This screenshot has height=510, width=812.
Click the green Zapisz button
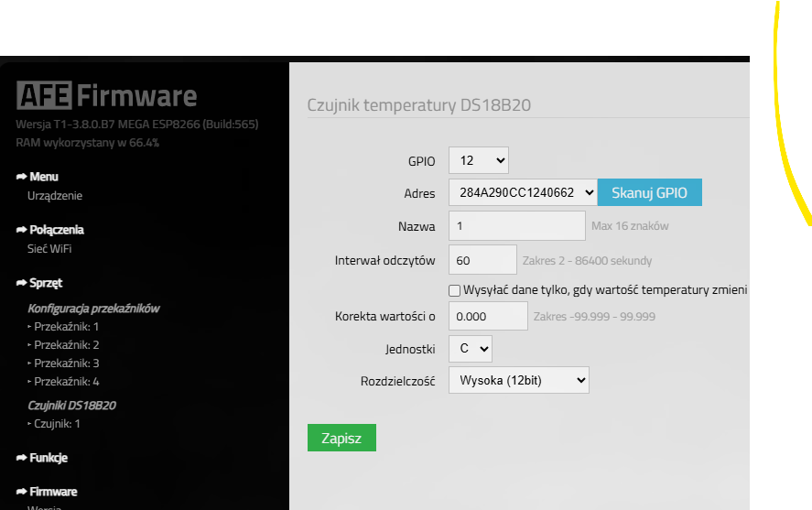(x=341, y=439)
